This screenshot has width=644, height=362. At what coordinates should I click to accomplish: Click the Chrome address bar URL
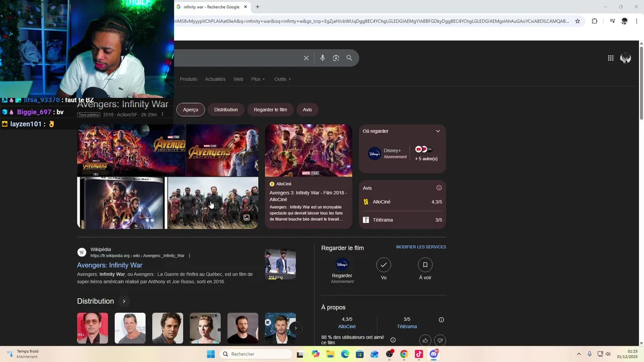372,21
